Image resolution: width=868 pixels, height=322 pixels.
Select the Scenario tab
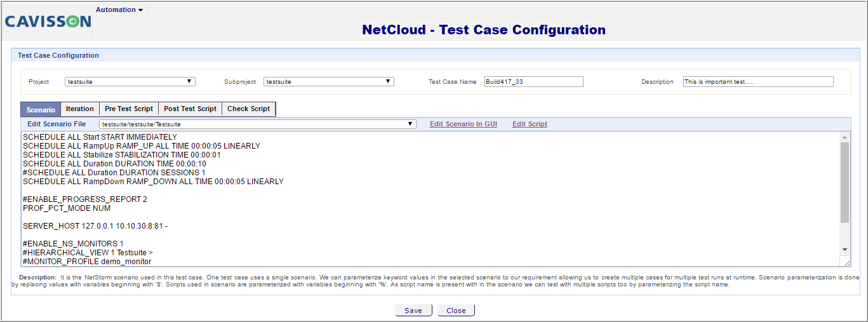click(x=41, y=109)
